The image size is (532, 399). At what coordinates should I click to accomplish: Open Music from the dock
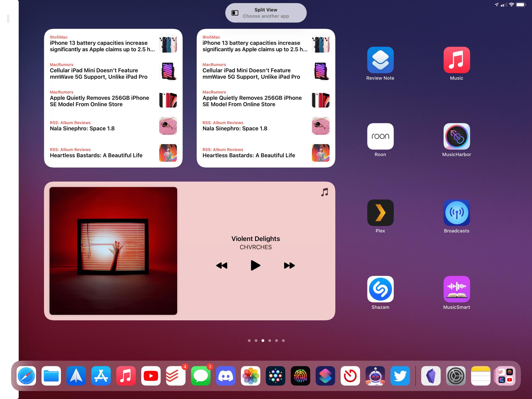(126, 376)
